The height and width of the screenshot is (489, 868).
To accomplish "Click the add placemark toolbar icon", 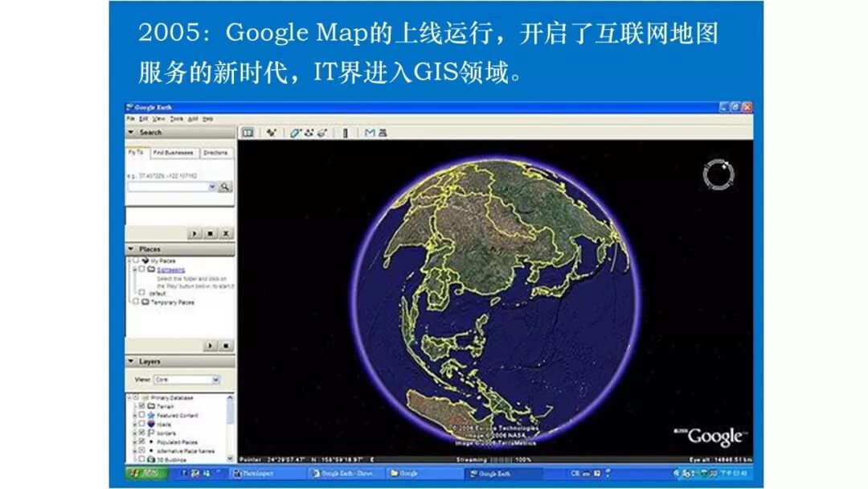I will click(272, 133).
